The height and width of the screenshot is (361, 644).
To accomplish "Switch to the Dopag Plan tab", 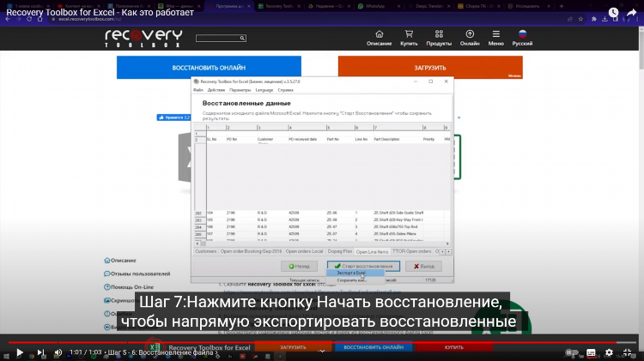I will click(340, 251).
